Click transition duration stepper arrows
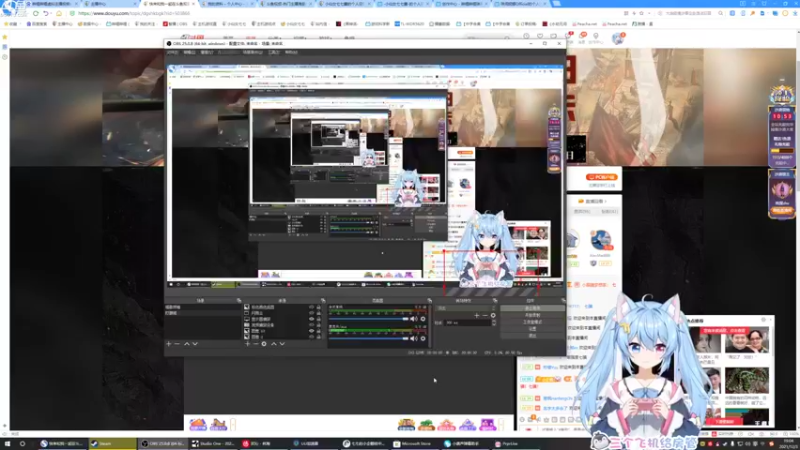800x450 pixels. [x=494, y=322]
